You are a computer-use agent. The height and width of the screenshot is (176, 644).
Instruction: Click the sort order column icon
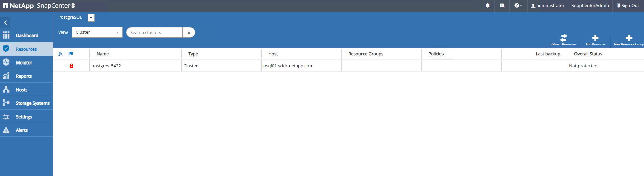pos(61,54)
